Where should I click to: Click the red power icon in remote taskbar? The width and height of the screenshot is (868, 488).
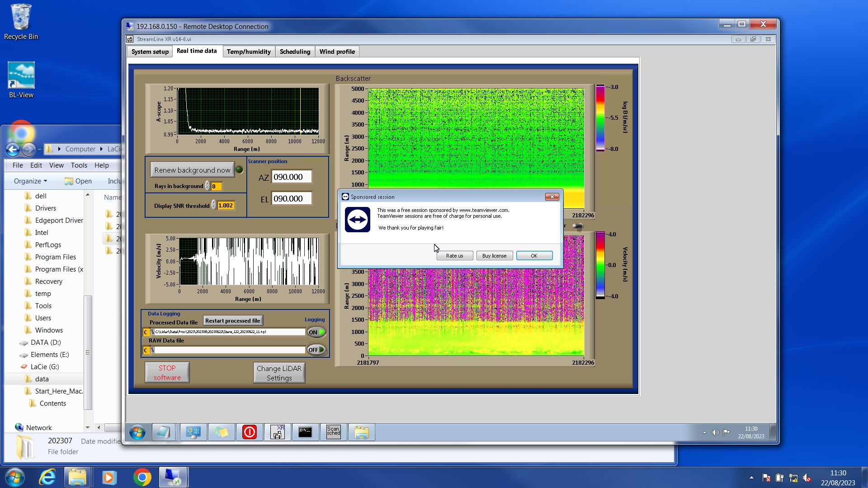coord(249,432)
